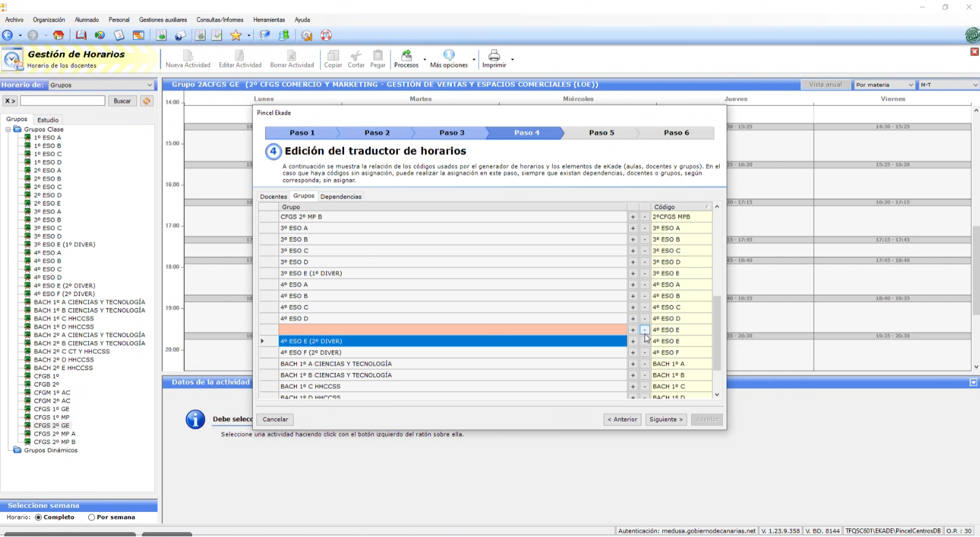Jump to Paso 5 in the wizard
980x537 pixels.
pyautogui.click(x=602, y=133)
